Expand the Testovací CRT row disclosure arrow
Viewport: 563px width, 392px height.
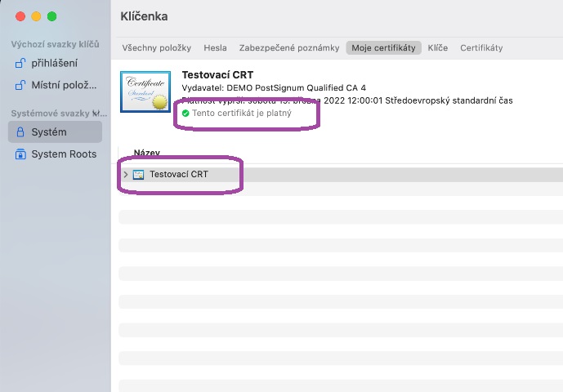pyautogui.click(x=125, y=174)
